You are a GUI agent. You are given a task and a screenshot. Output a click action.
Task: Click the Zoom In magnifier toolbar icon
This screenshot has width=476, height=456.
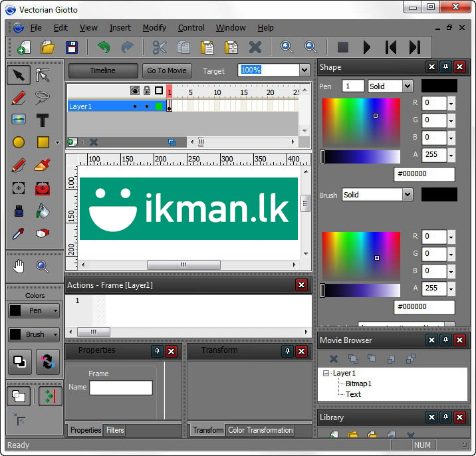pyautogui.click(x=287, y=47)
